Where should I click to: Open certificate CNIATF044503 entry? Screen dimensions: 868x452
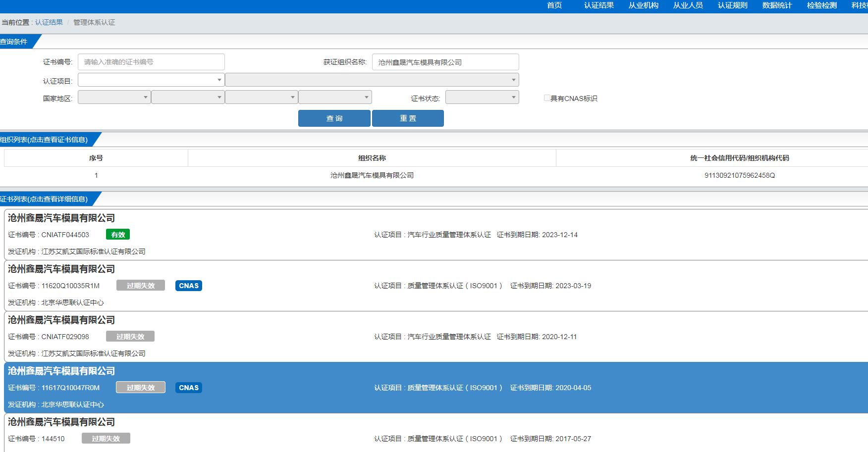tap(436, 235)
